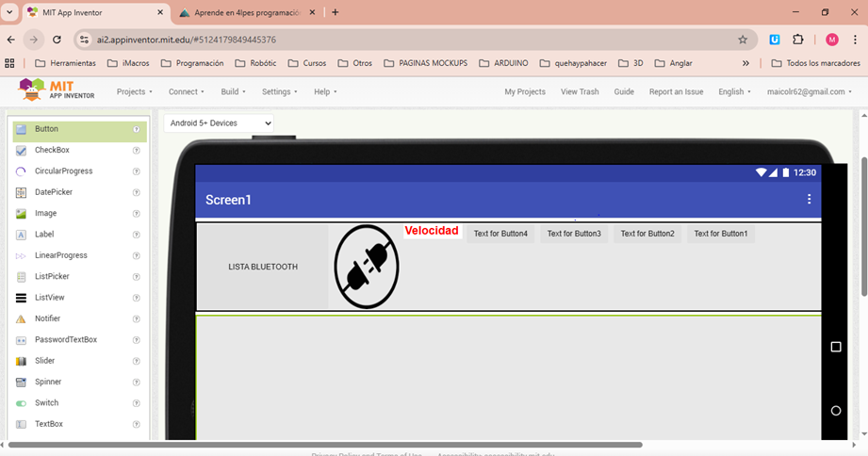Image resolution: width=868 pixels, height=456 pixels.
Task: Click the CheckBox component icon
Action: point(22,150)
